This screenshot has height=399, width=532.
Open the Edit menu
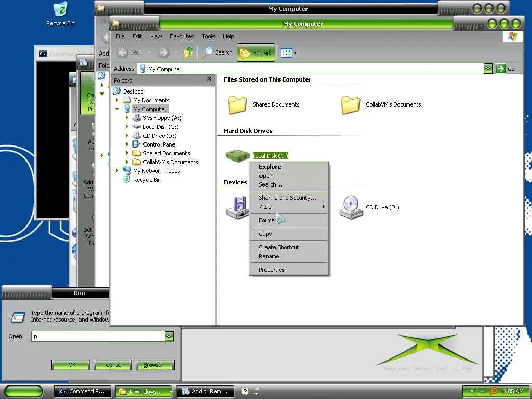137,36
